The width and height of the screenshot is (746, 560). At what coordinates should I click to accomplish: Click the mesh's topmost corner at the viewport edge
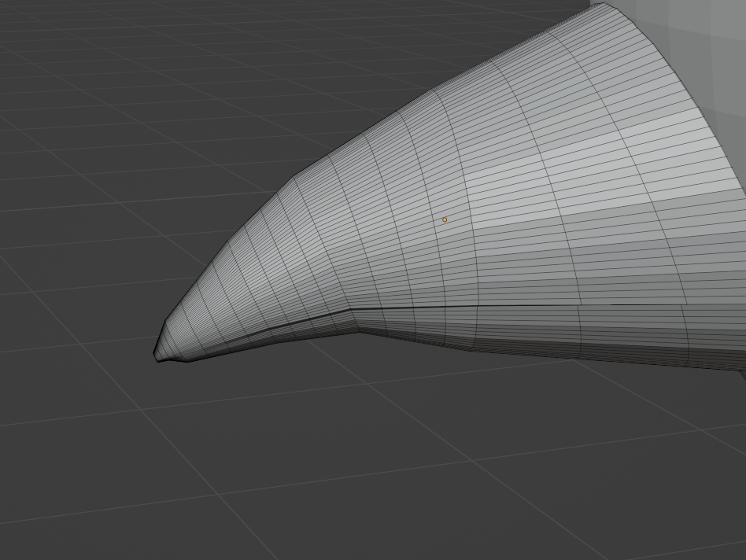click(x=604, y=4)
